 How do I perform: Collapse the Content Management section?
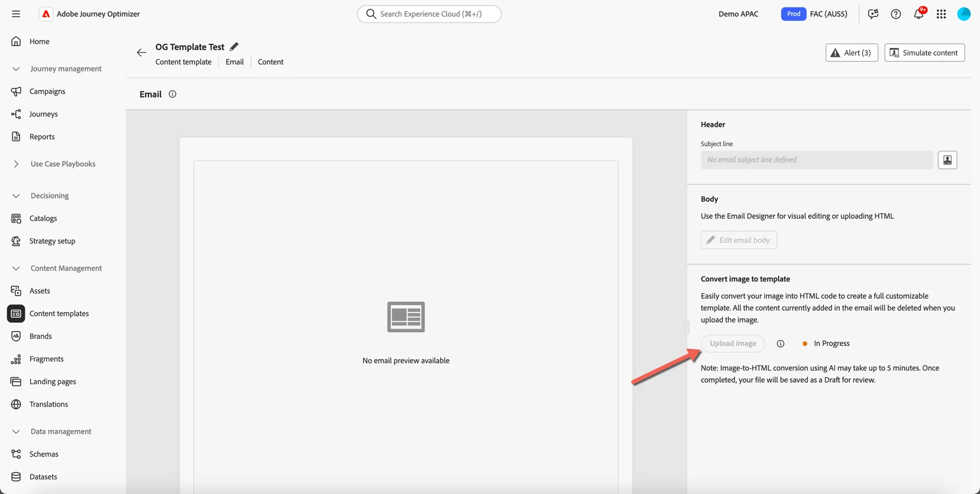[16, 268]
